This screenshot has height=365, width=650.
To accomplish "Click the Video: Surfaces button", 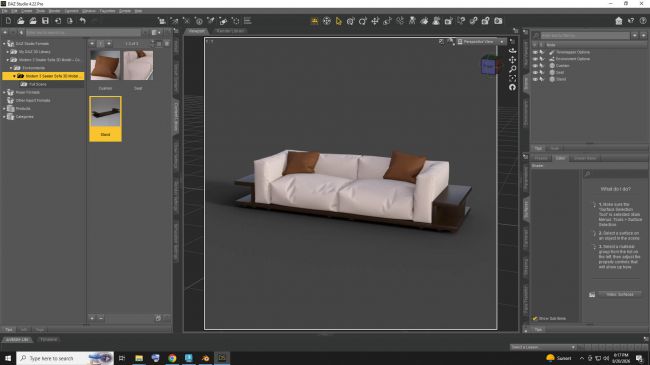I will (x=620, y=294).
